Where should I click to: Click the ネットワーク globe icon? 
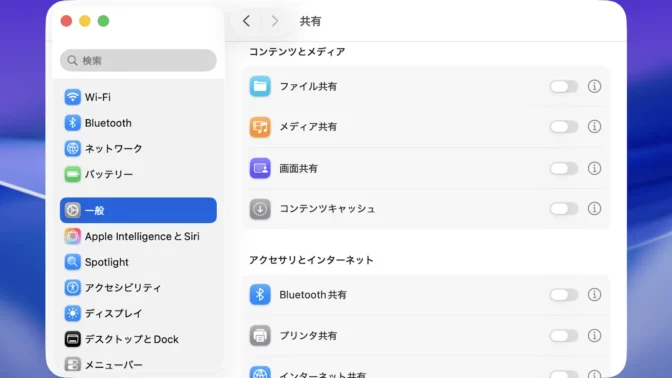[x=72, y=149]
